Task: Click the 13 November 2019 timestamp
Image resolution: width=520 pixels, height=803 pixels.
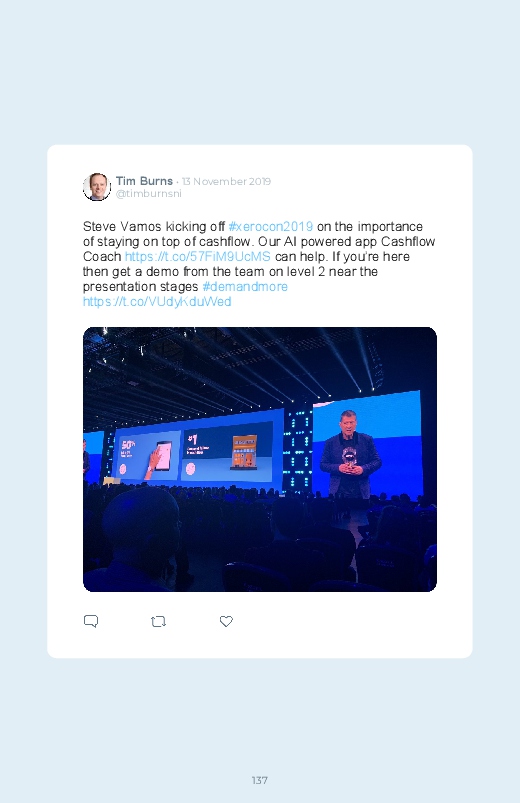Action: (226, 181)
